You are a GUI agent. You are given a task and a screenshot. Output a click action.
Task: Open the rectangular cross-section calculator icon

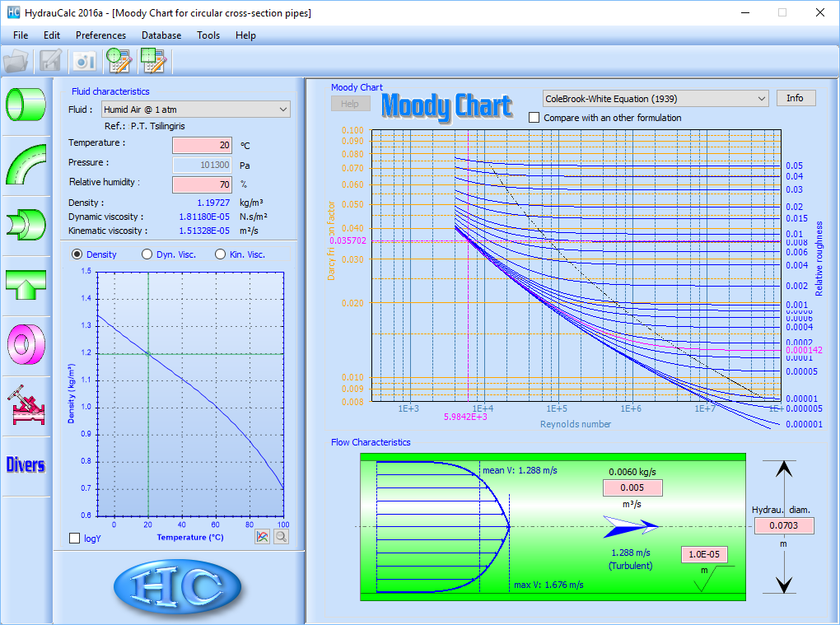153,61
